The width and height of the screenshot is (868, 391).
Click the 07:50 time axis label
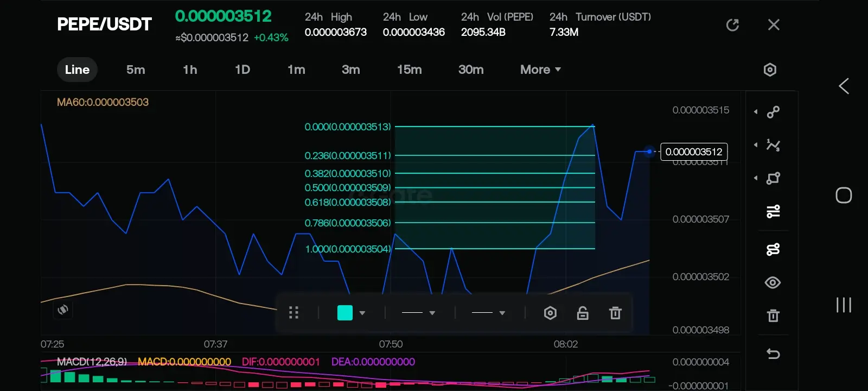(x=391, y=344)
